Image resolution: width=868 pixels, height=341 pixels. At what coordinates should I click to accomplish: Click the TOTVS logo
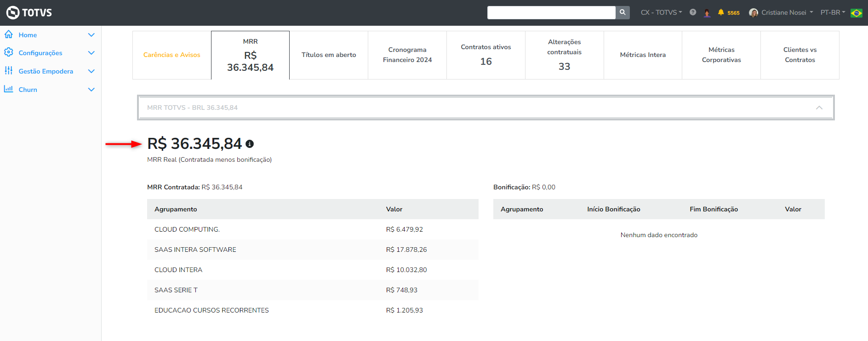[29, 12]
